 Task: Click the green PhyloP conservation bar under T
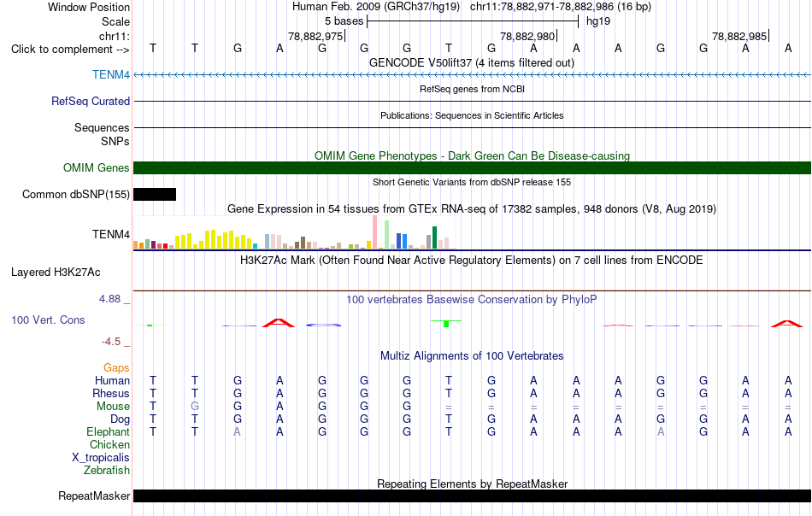(x=446, y=324)
